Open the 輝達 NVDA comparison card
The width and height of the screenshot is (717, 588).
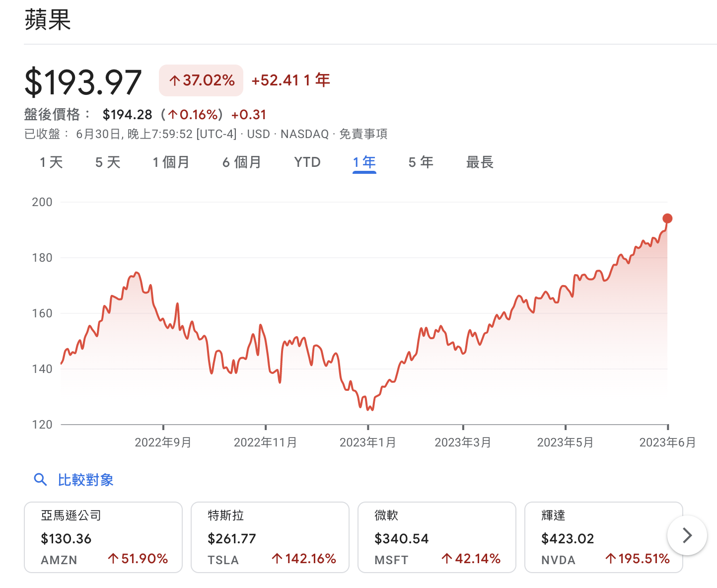[604, 537]
